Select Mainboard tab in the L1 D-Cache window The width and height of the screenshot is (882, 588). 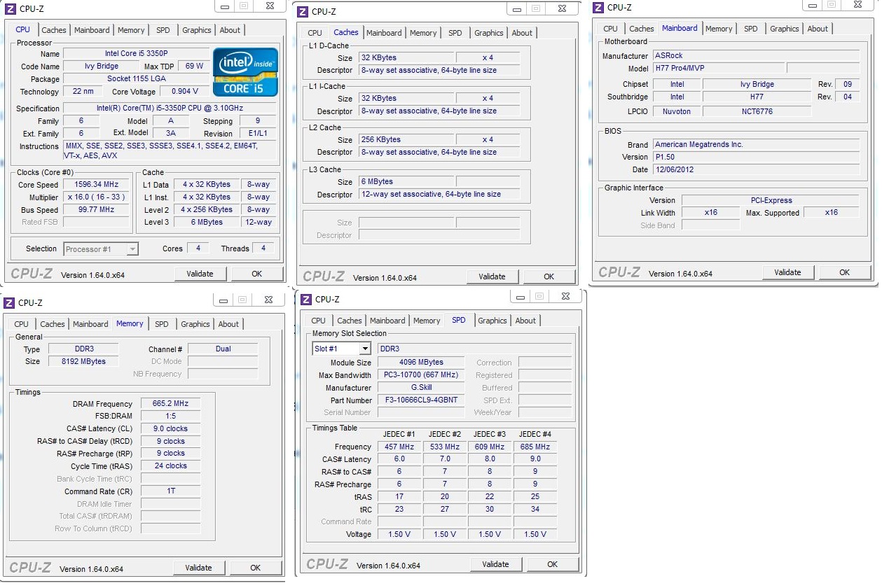(x=384, y=33)
